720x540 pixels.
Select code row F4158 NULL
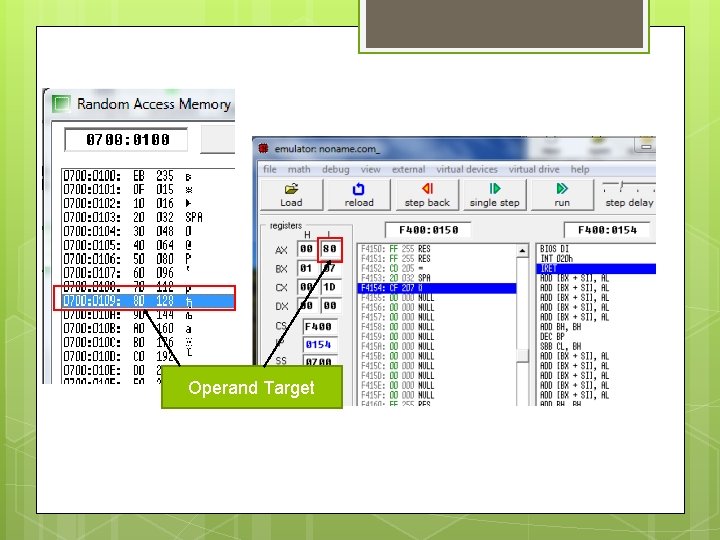point(437,327)
